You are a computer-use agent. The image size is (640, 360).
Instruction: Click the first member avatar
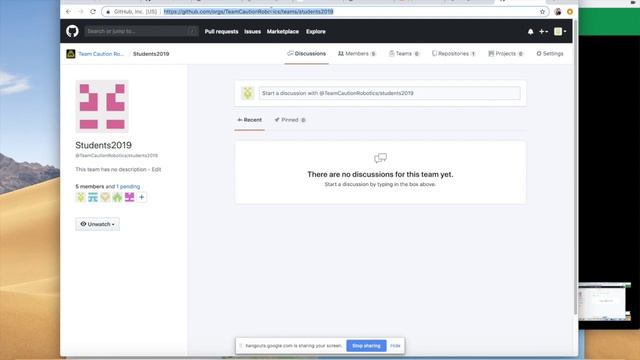(x=81, y=198)
